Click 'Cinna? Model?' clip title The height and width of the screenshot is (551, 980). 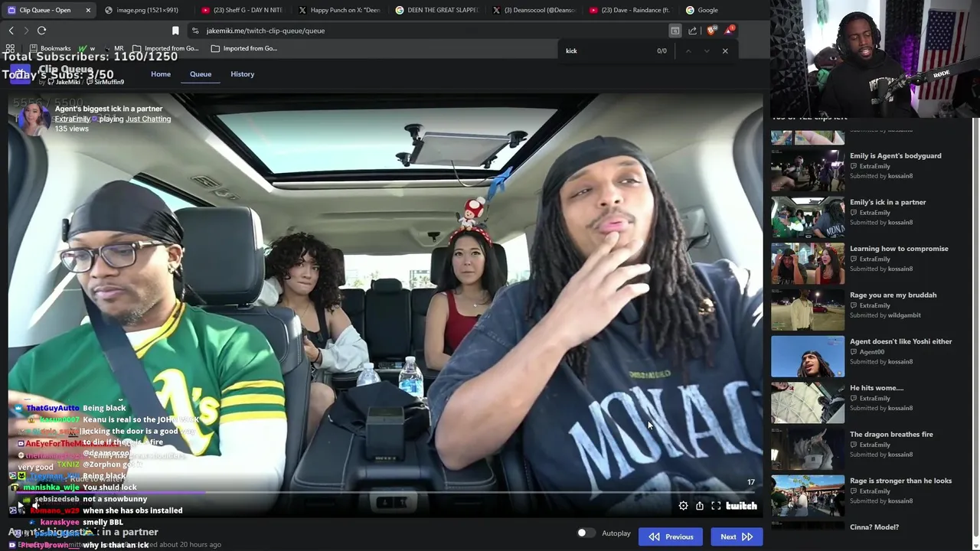(x=874, y=527)
